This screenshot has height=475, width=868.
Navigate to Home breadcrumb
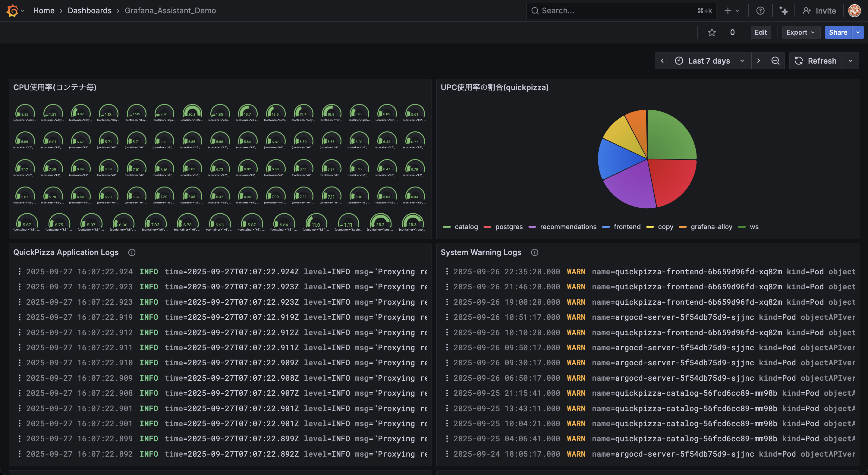tap(43, 11)
